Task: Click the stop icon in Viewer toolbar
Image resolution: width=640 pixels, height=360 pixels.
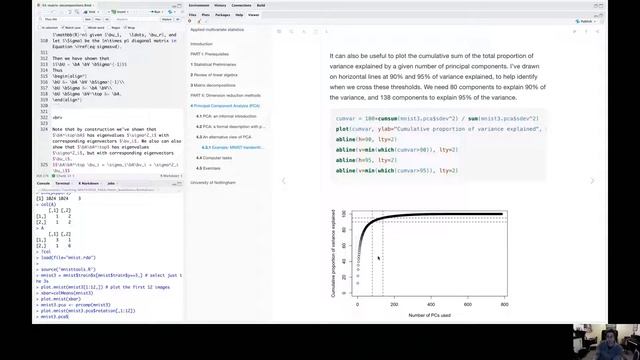Action: [x=190, y=21]
